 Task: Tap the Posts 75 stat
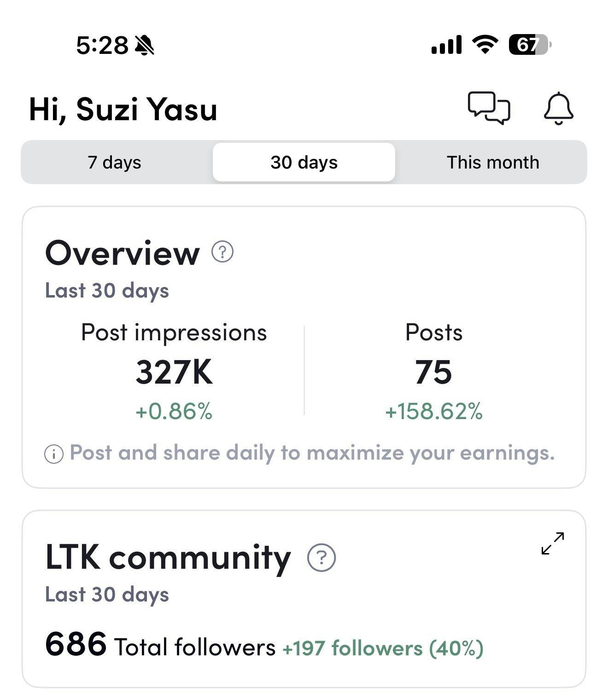click(x=433, y=371)
